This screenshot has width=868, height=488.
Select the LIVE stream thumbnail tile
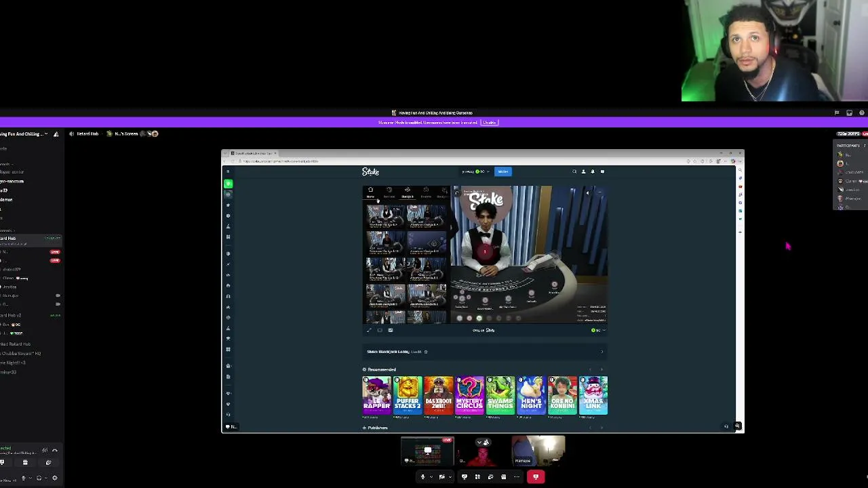click(427, 451)
